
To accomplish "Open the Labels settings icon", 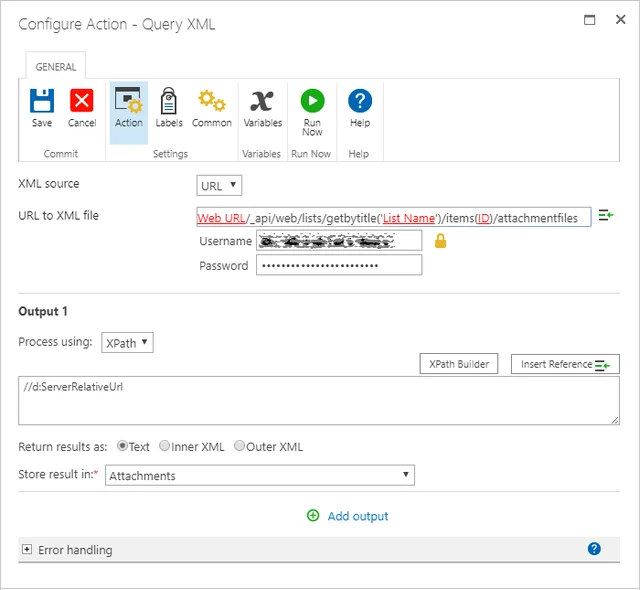I will (169, 100).
